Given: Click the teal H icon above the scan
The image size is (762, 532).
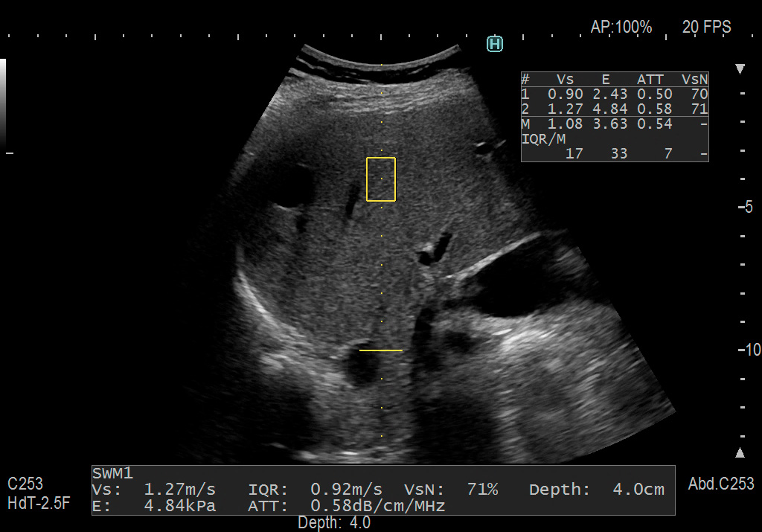Looking at the screenshot, I should click(x=495, y=44).
